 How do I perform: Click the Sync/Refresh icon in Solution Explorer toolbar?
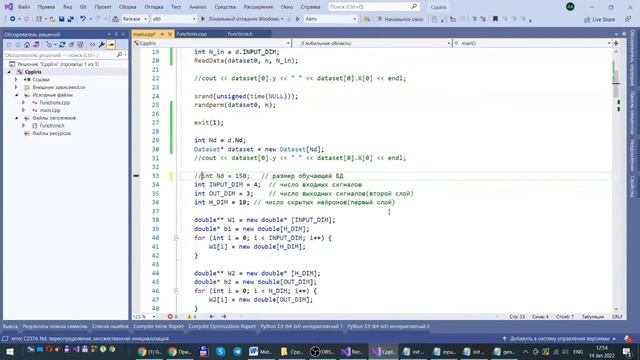coord(62,45)
